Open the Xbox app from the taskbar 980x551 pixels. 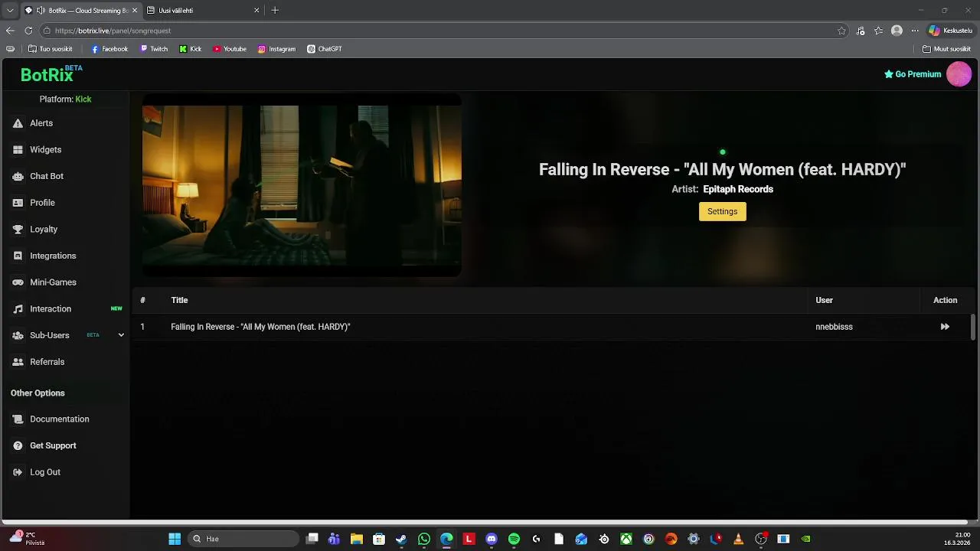pos(626,539)
